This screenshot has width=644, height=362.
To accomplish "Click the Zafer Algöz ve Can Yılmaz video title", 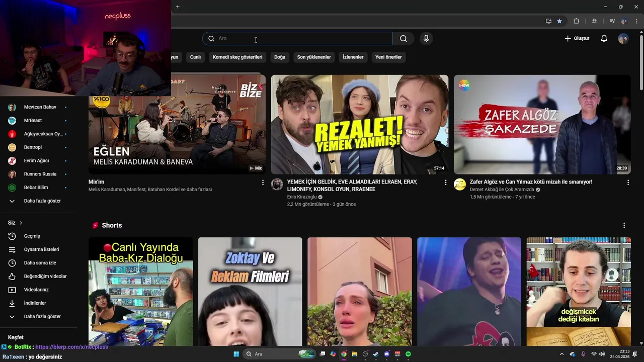I will click(x=531, y=182).
